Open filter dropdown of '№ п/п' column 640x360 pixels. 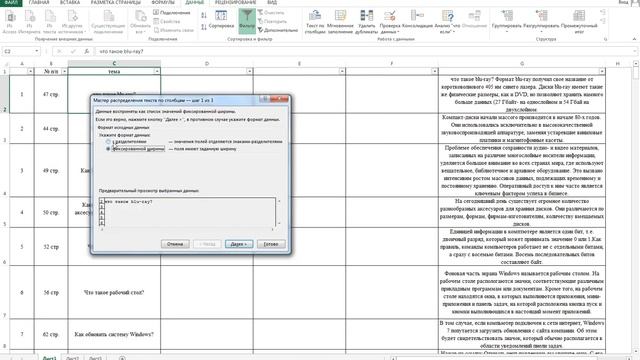(x=64, y=71)
